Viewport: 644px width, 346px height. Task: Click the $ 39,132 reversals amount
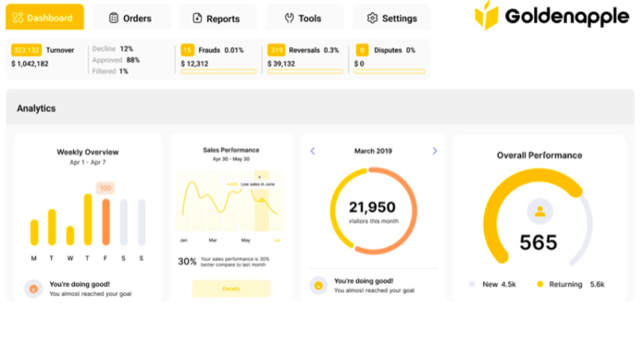click(x=281, y=64)
